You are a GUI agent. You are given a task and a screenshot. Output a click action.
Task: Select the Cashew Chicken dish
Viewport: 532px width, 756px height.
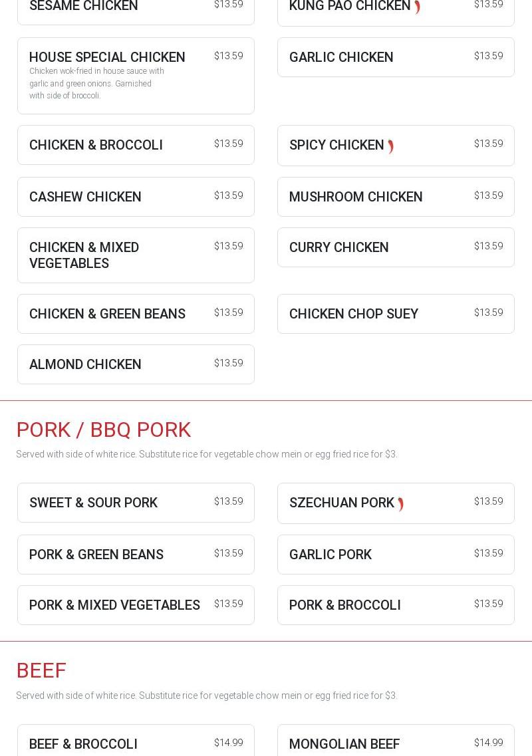click(x=136, y=197)
